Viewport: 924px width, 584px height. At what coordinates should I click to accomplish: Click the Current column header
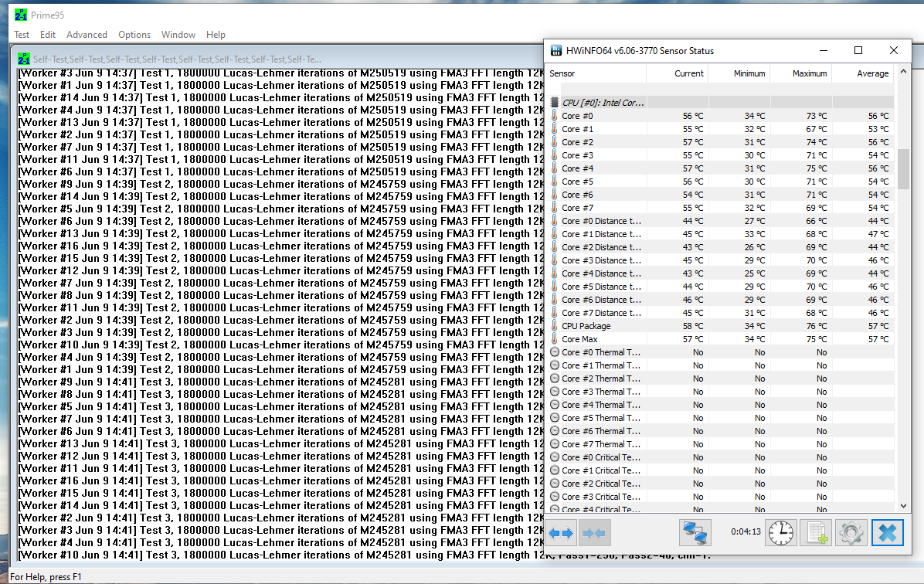pyautogui.click(x=677, y=73)
